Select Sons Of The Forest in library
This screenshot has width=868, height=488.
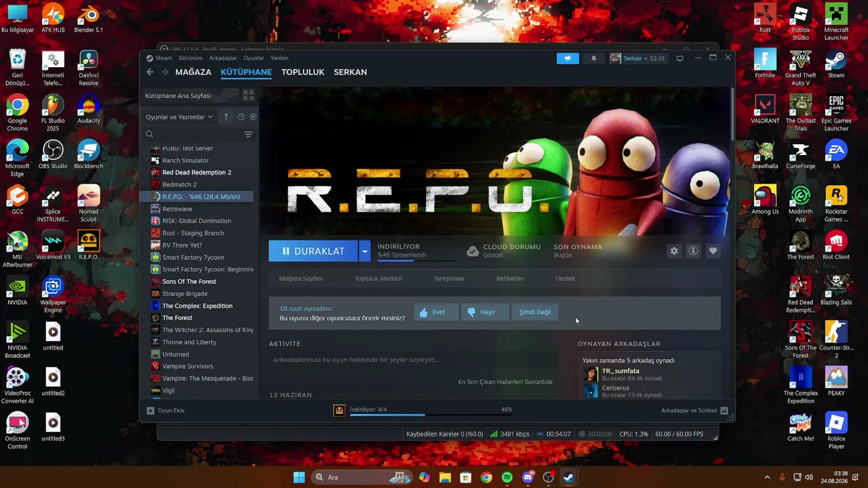189,281
